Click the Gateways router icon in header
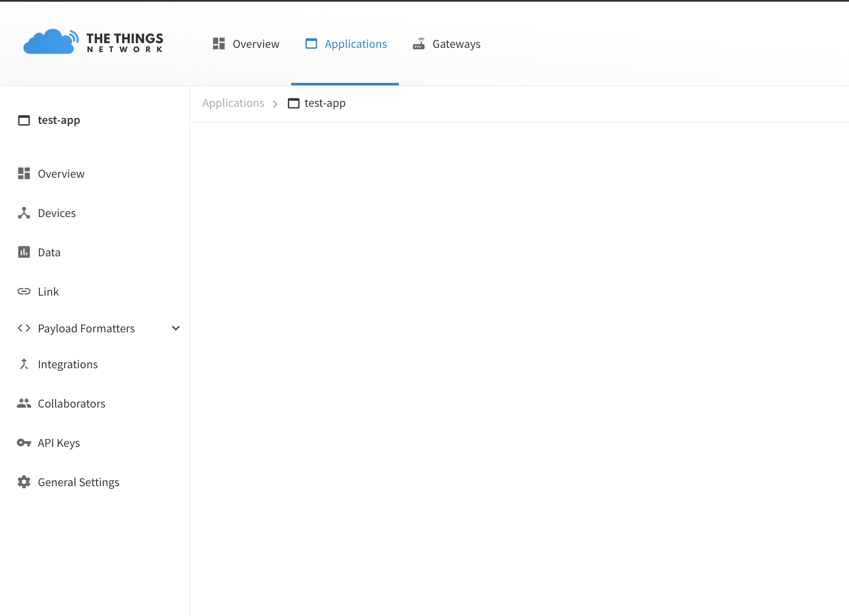Viewport: 849px width, 616px height. click(x=419, y=44)
